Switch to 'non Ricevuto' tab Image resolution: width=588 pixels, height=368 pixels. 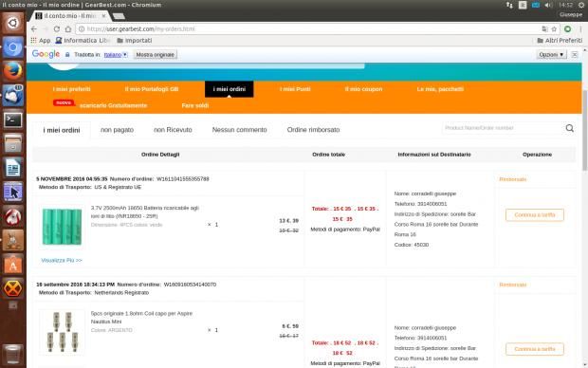point(173,130)
